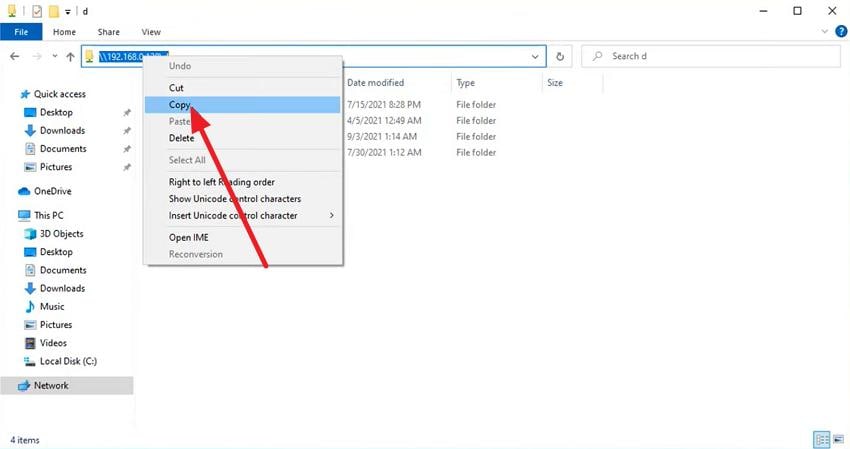Open the View ribbon tab

pos(151,32)
